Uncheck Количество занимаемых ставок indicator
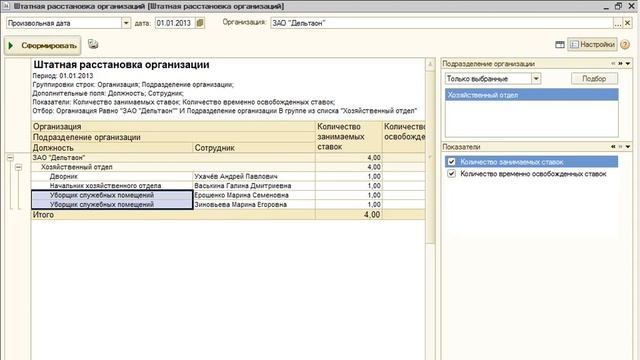The width and height of the screenshot is (640, 360). click(451, 162)
